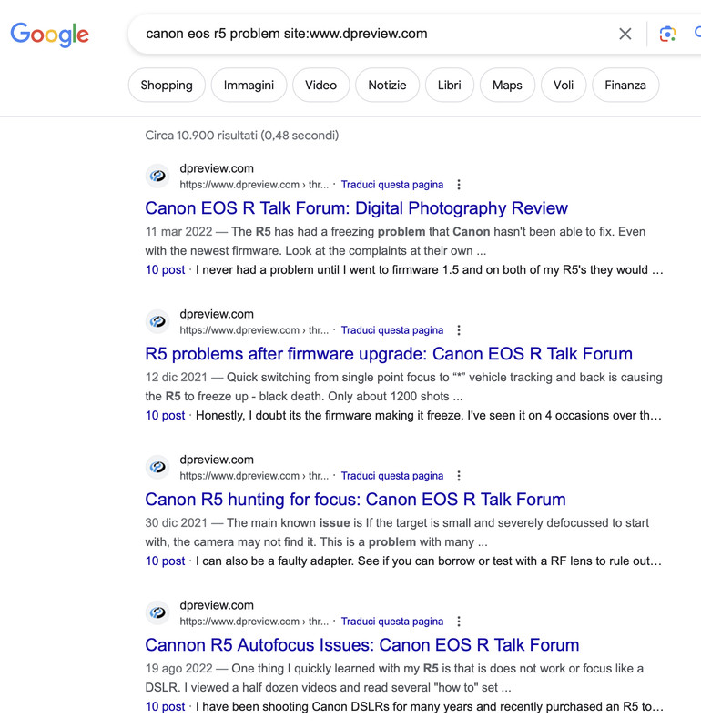The height and width of the screenshot is (728, 701).
Task: Open Canon R5 hunting for focus link
Action: [355, 500]
